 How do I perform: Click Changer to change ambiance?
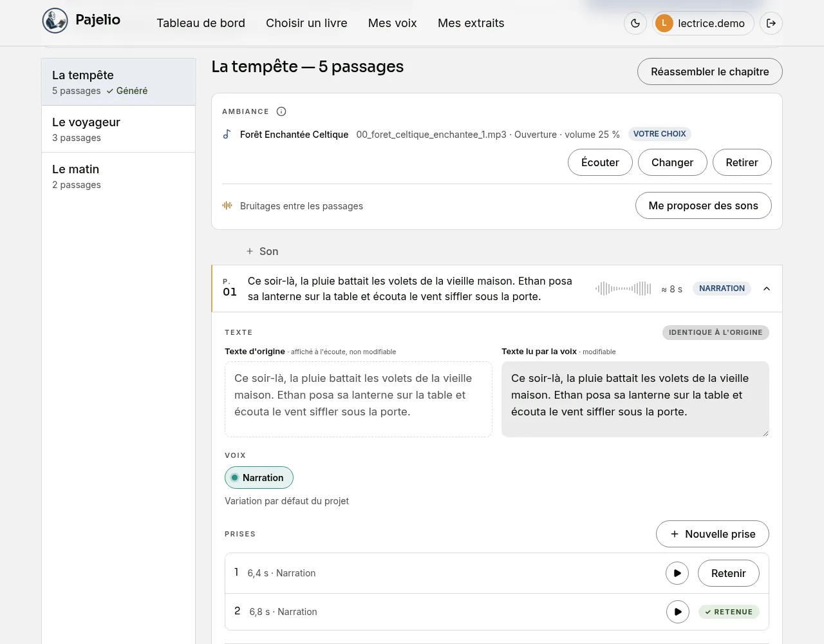[x=673, y=162]
